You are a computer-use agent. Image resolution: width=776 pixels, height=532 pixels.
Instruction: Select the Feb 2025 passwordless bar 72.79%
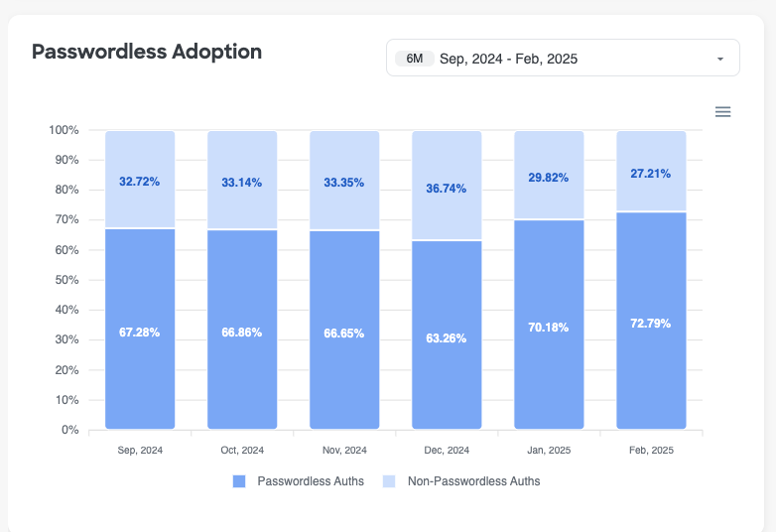[651, 321]
